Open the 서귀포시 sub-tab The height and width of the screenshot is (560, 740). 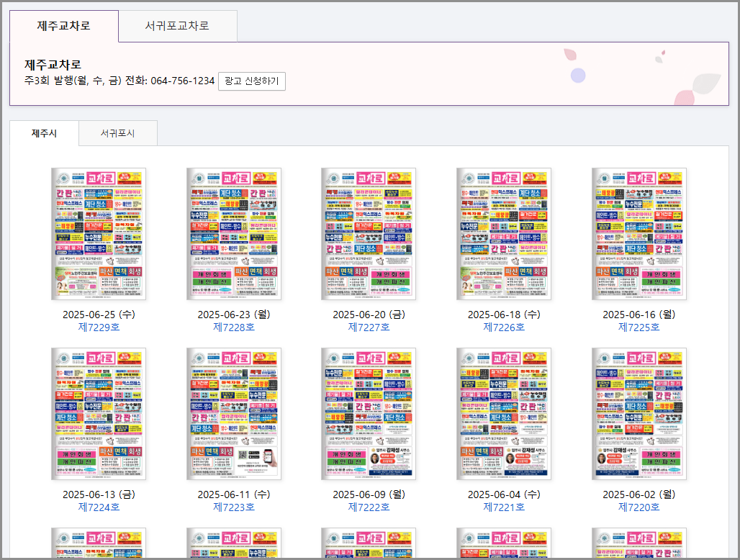(117, 133)
